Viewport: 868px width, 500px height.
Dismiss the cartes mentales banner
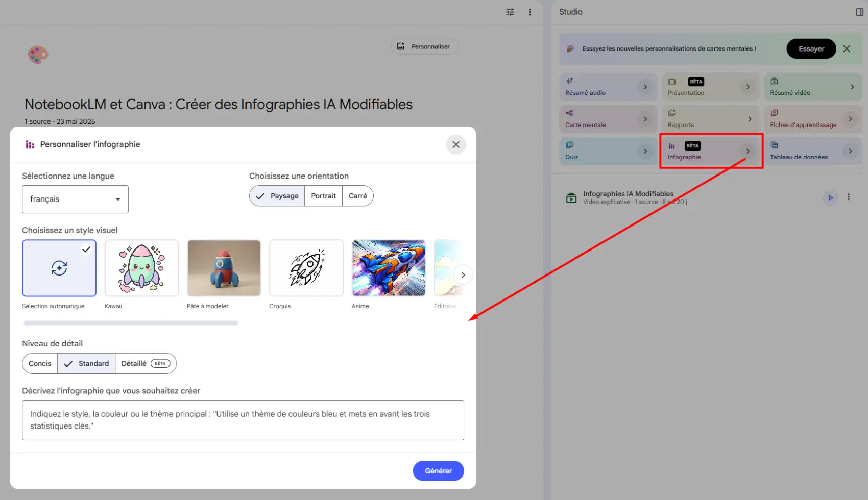click(x=847, y=48)
